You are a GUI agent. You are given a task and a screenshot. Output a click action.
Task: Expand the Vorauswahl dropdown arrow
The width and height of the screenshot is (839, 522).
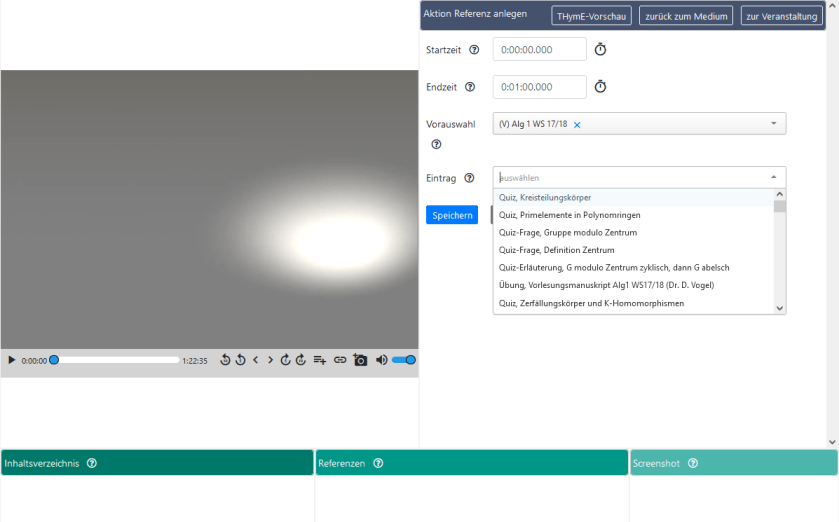[x=773, y=124]
